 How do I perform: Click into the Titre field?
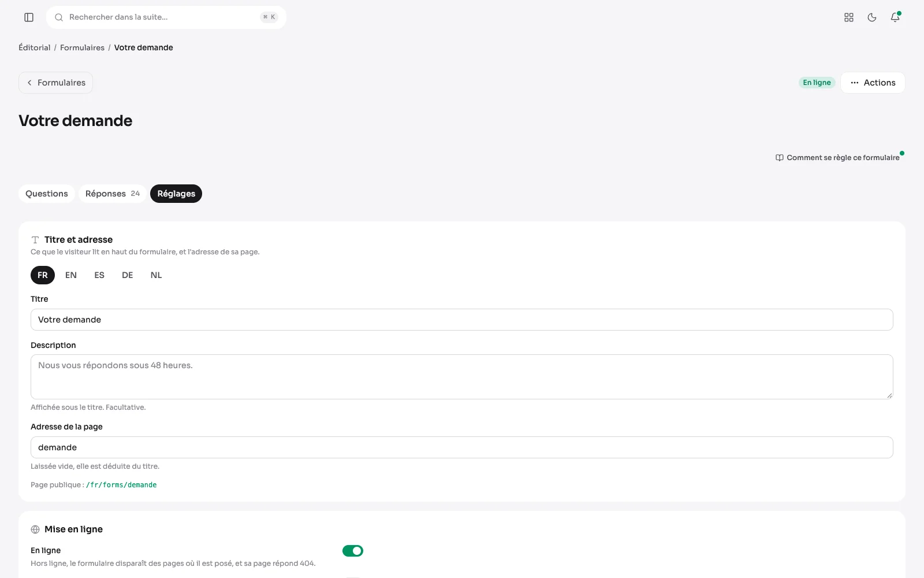pos(462,320)
